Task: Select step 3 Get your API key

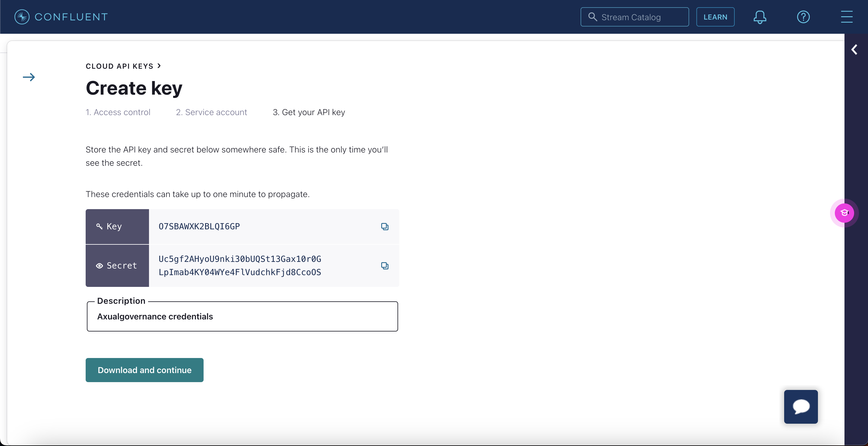Action: pos(309,112)
